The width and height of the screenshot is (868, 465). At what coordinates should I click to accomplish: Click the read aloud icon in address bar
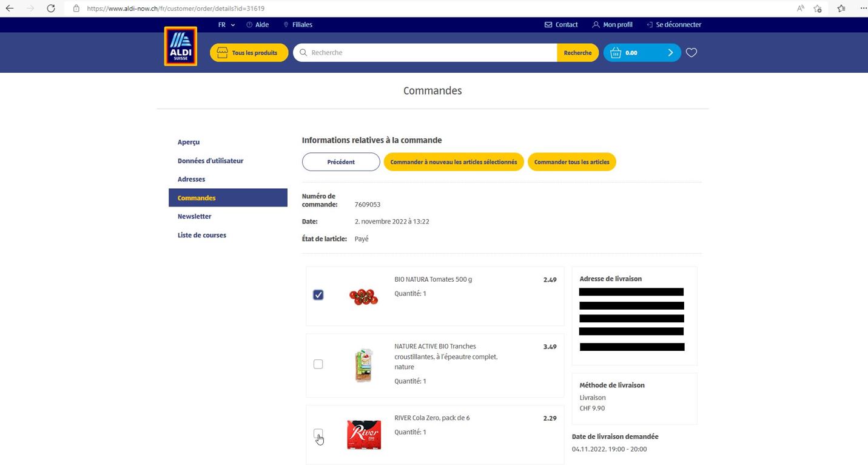801,8
